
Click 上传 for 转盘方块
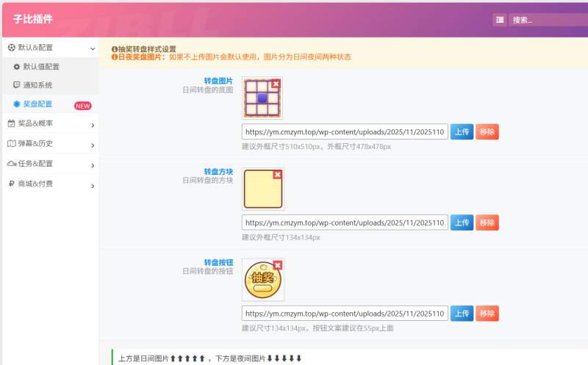[462, 223]
